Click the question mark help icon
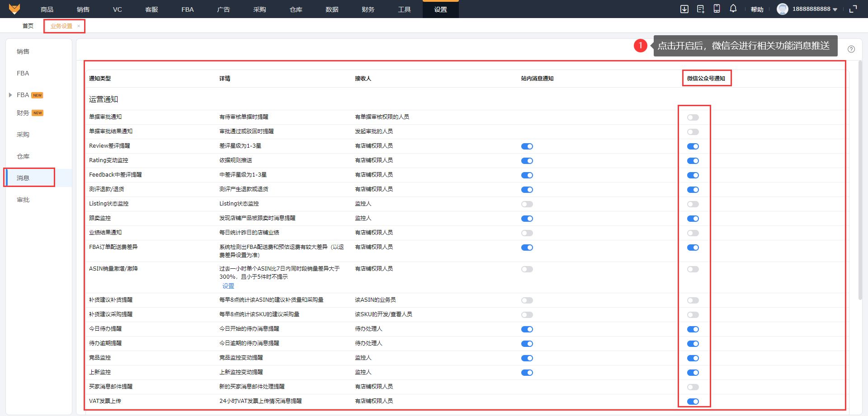Image resolution: width=868 pixels, height=416 pixels. point(851,49)
